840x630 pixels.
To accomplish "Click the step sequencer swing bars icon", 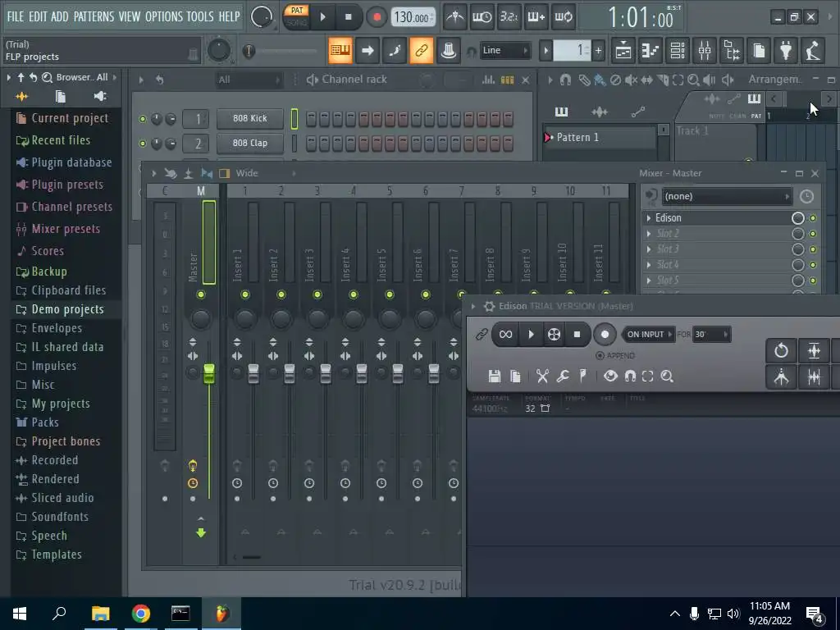I will [507, 80].
